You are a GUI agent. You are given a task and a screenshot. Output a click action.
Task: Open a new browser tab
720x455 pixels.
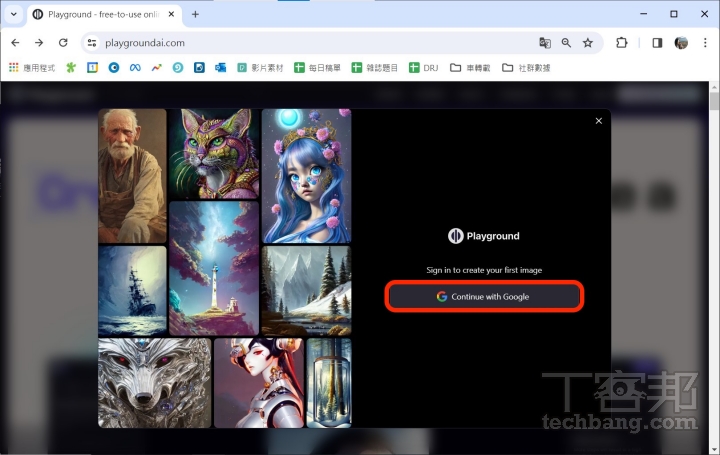click(195, 14)
